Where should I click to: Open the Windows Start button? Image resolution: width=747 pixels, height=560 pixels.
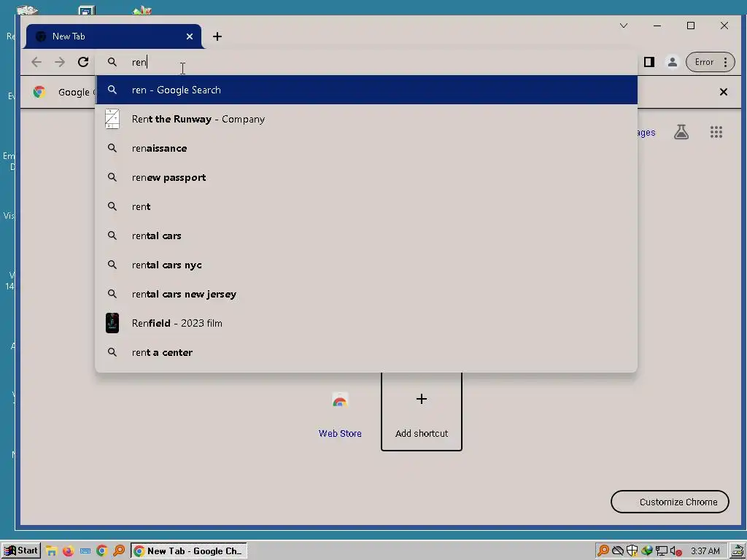click(20, 551)
